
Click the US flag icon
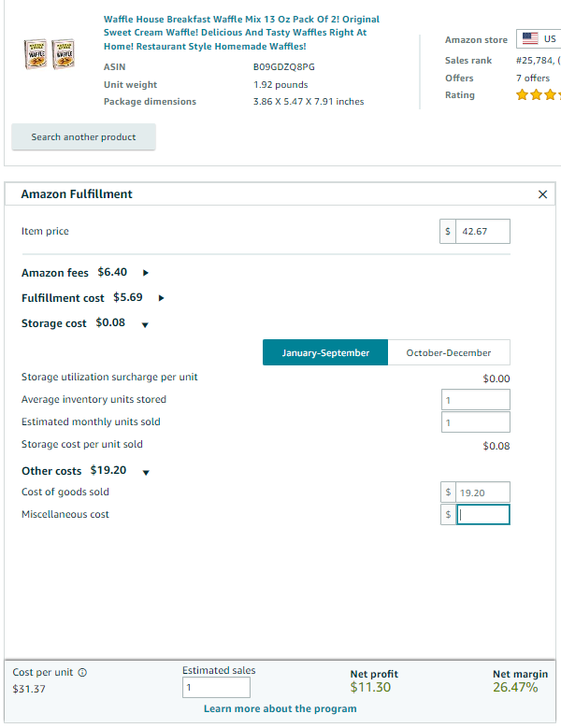[x=530, y=38]
